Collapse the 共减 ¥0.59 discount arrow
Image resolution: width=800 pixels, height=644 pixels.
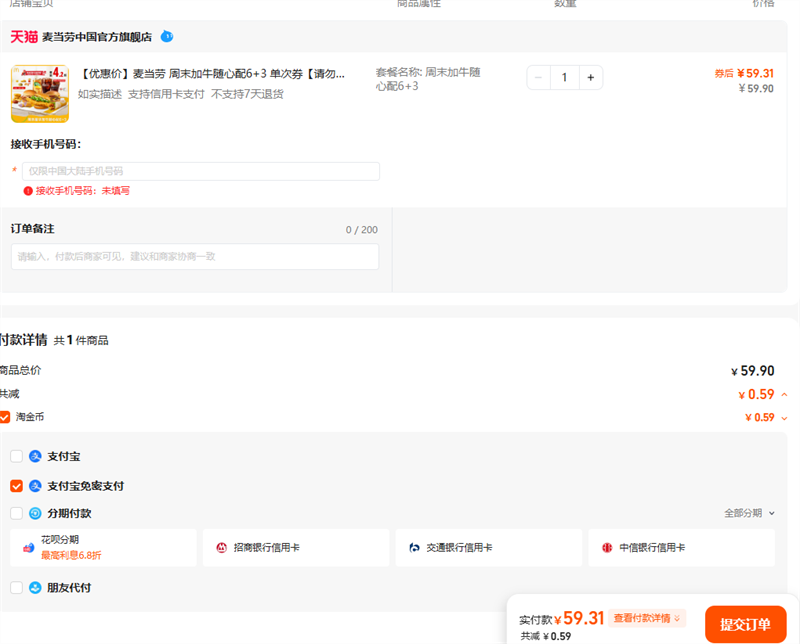point(785,394)
